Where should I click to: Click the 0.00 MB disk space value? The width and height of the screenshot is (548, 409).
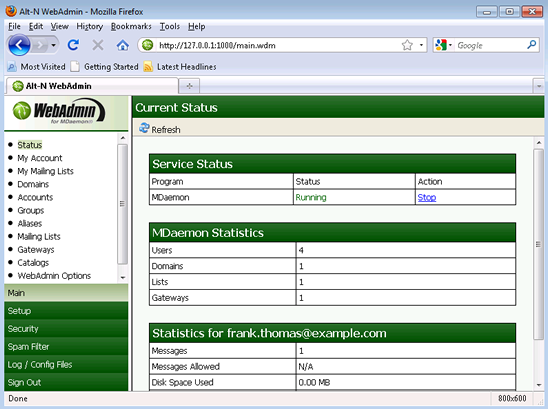(x=314, y=382)
